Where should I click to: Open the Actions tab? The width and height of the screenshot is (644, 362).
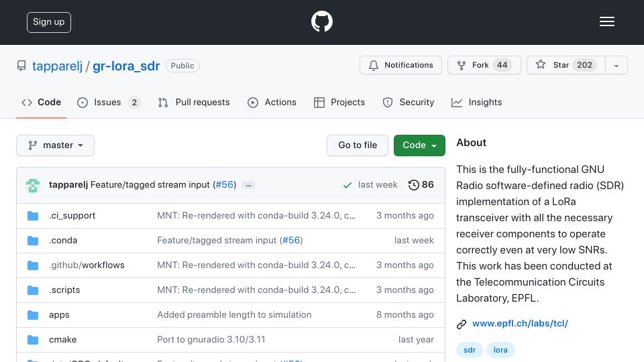(272, 102)
